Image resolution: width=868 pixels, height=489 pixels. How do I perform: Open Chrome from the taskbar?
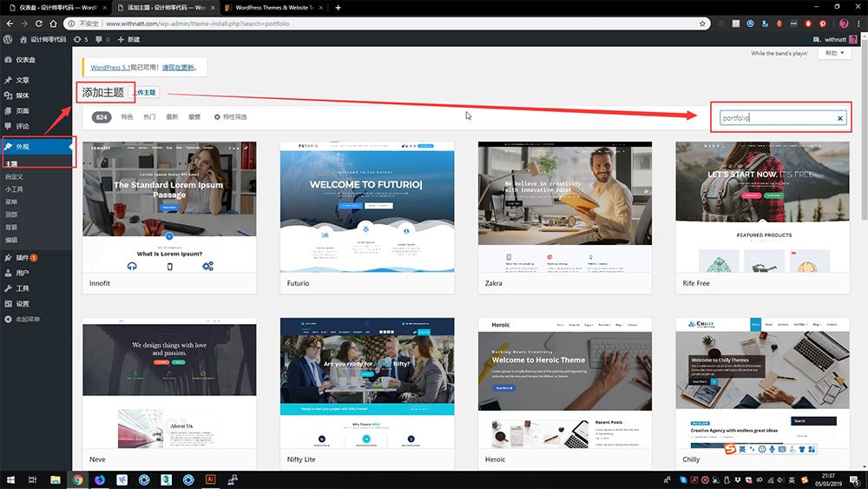pyautogui.click(x=77, y=480)
